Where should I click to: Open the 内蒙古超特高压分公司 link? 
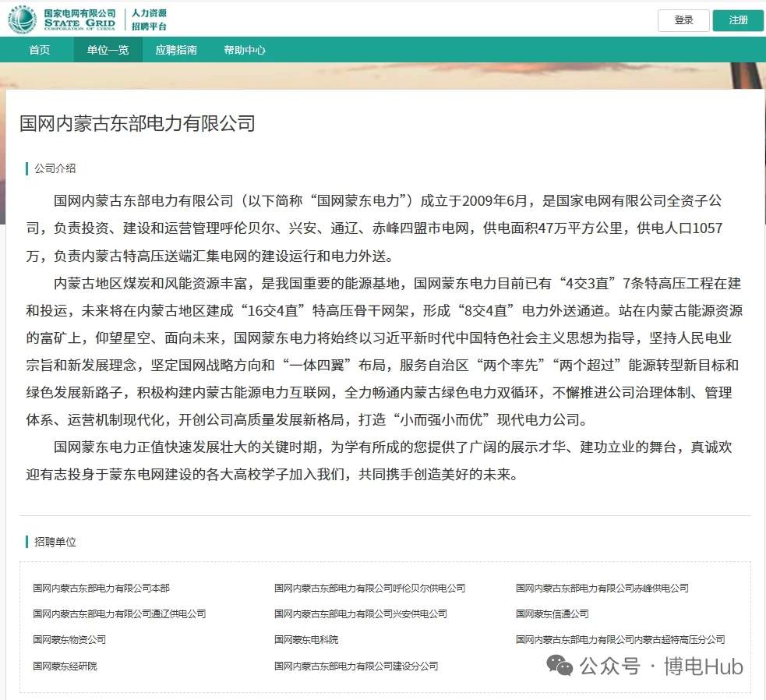click(x=620, y=640)
